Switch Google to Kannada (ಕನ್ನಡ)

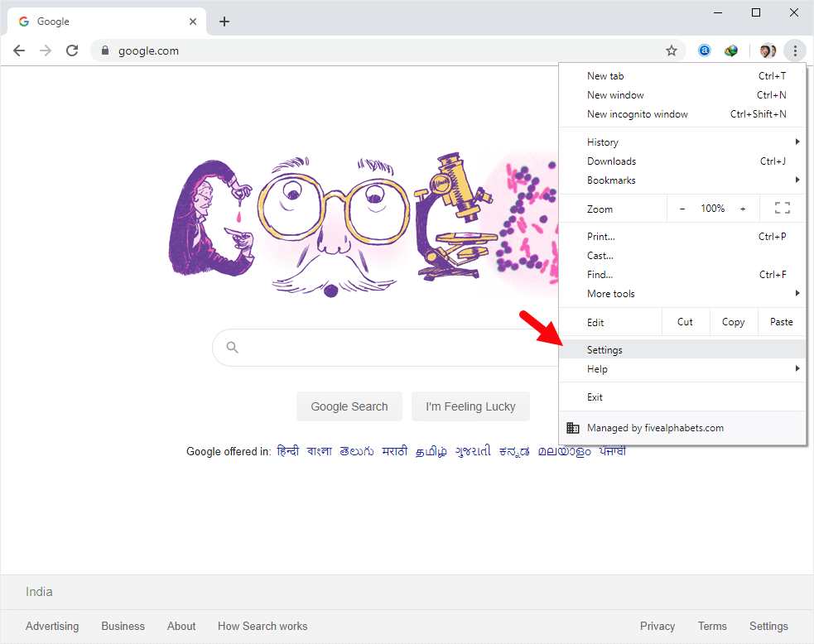(514, 451)
